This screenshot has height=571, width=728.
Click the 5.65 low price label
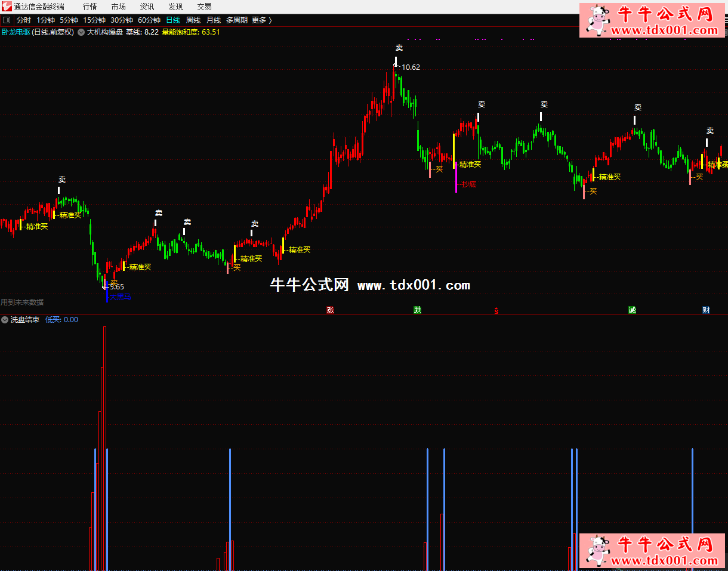pyautogui.click(x=116, y=287)
